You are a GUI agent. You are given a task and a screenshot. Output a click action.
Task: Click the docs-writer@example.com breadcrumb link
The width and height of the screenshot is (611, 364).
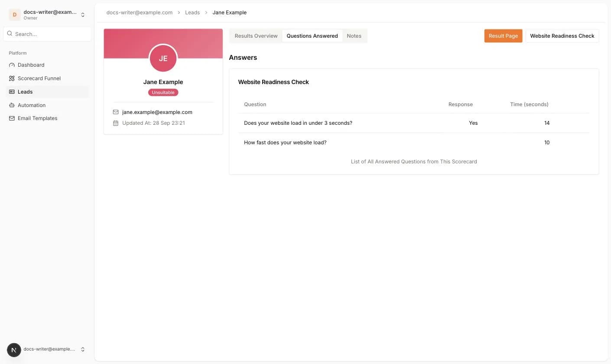coord(140,13)
